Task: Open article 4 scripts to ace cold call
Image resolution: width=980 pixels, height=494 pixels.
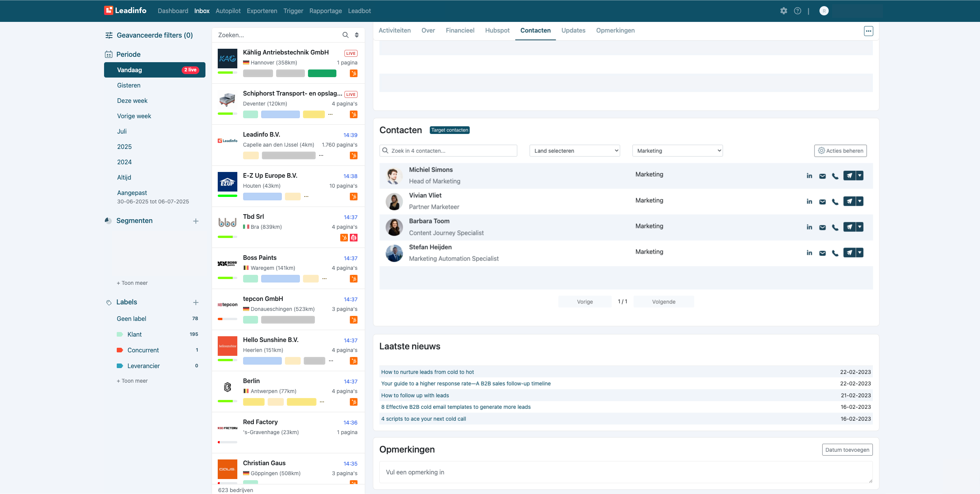Action: [x=423, y=419]
